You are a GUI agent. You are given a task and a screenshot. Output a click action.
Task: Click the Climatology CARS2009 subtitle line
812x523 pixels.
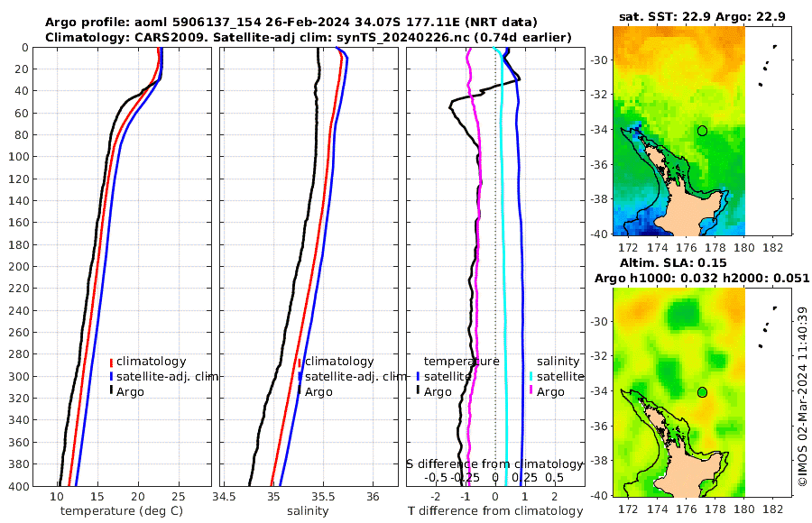(309, 37)
